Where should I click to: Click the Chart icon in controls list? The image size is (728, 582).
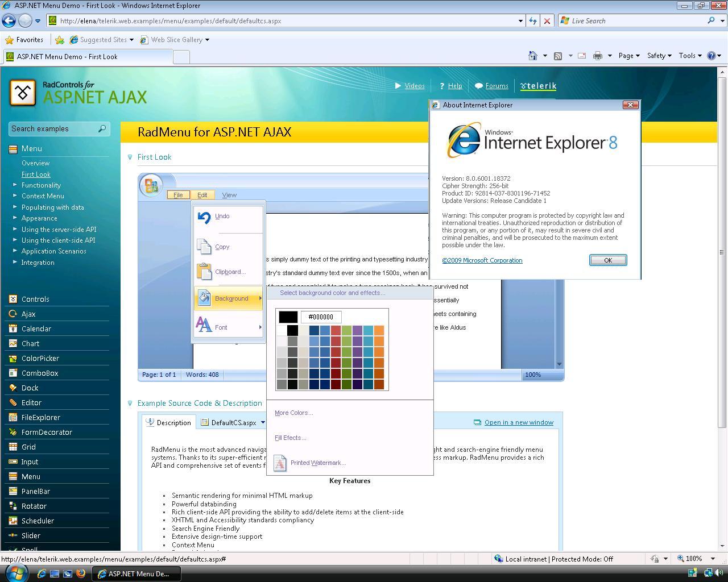(13, 344)
